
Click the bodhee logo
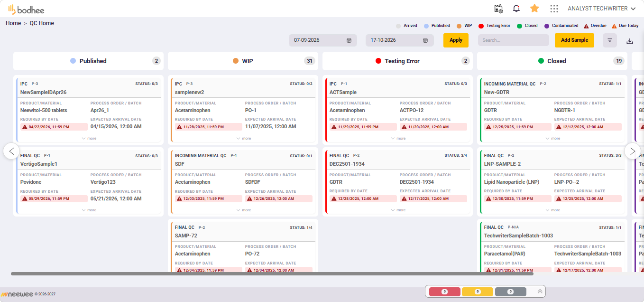click(x=26, y=9)
